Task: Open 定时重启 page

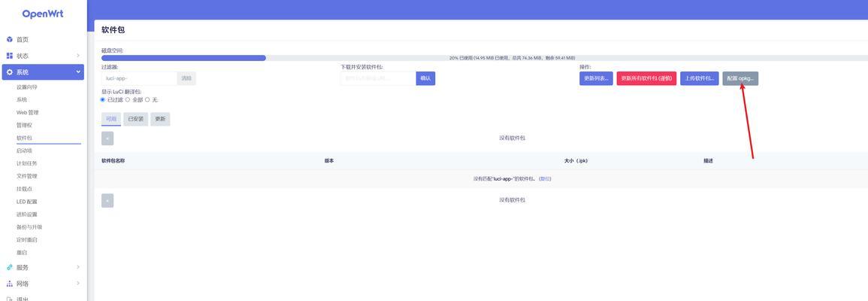Action: pos(27,240)
